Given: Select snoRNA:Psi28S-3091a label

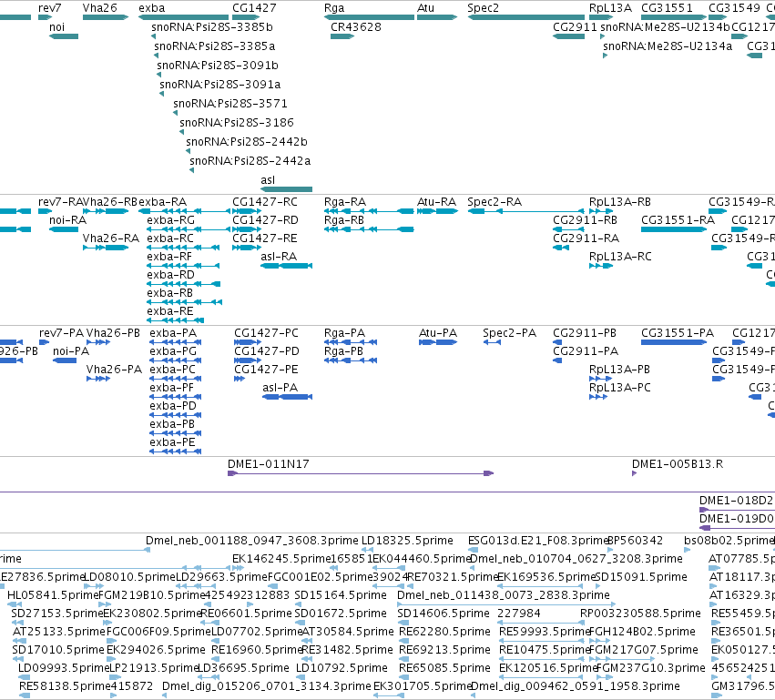Looking at the screenshot, I should tap(220, 85).
